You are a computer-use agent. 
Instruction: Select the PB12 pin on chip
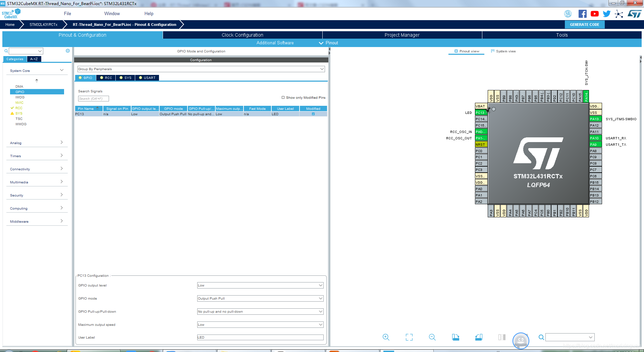coord(596,202)
